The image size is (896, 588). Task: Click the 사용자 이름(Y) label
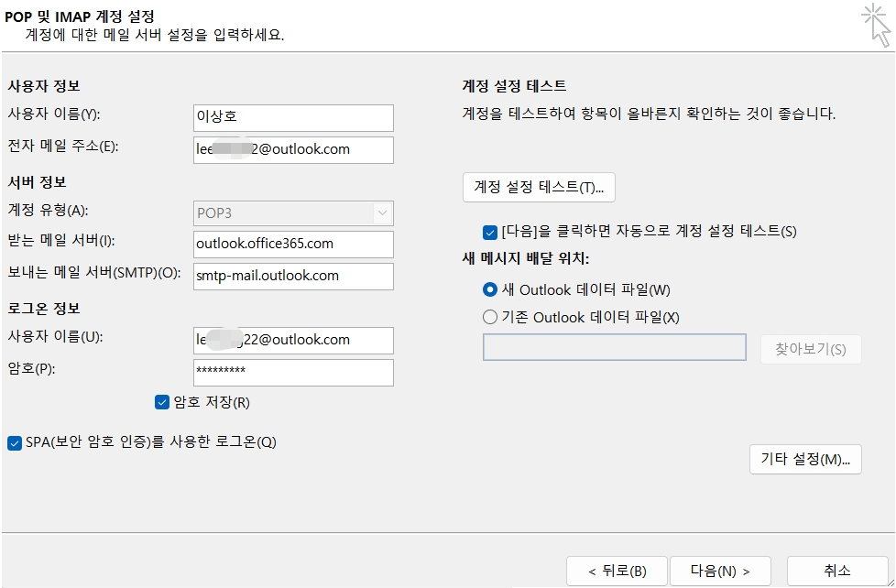(54, 114)
